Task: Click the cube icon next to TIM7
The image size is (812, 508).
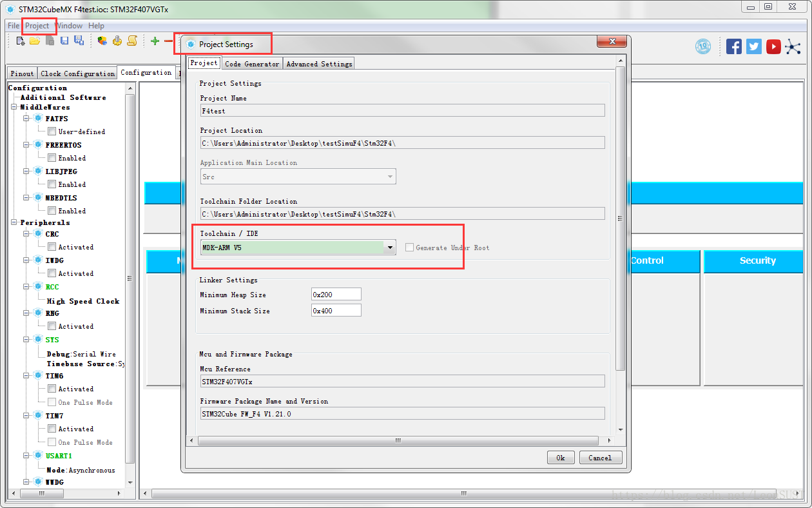Action: tap(38, 416)
